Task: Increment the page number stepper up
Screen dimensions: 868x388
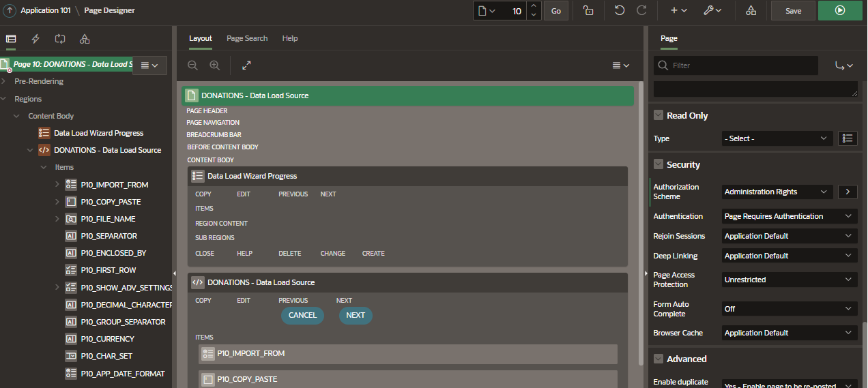Action: coord(534,6)
